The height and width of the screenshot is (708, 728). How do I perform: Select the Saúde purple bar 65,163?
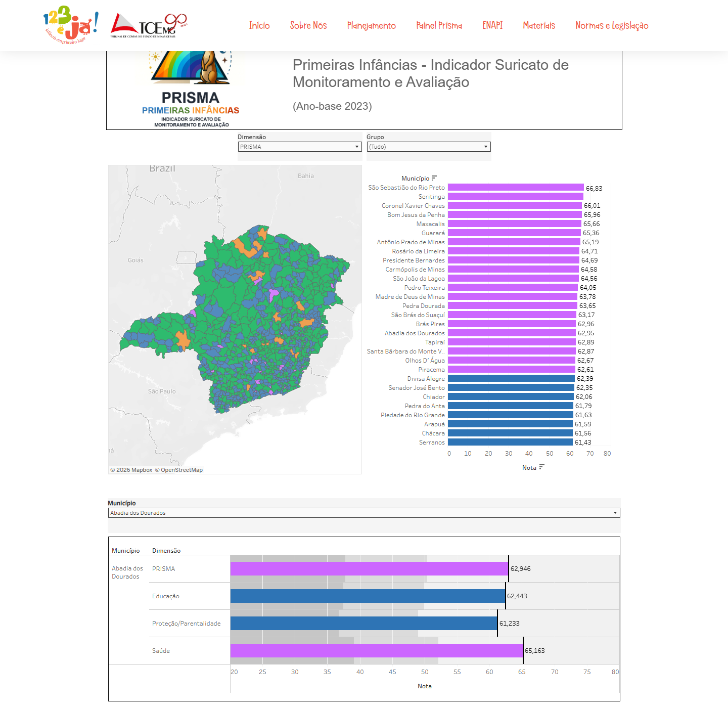(x=377, y=651)
